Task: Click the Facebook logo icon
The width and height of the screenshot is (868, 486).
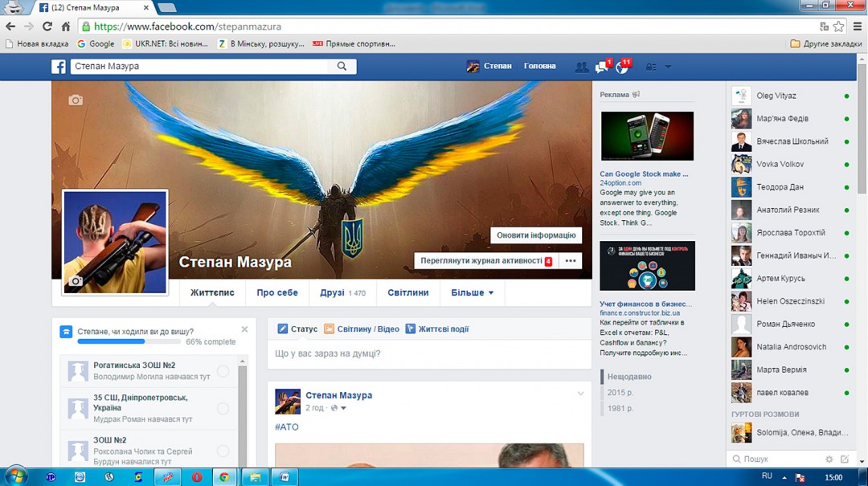Action: (59, 67)
